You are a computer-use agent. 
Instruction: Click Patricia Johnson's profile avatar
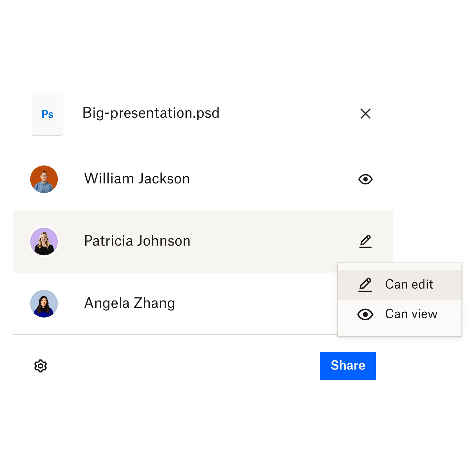pos(44,241)
